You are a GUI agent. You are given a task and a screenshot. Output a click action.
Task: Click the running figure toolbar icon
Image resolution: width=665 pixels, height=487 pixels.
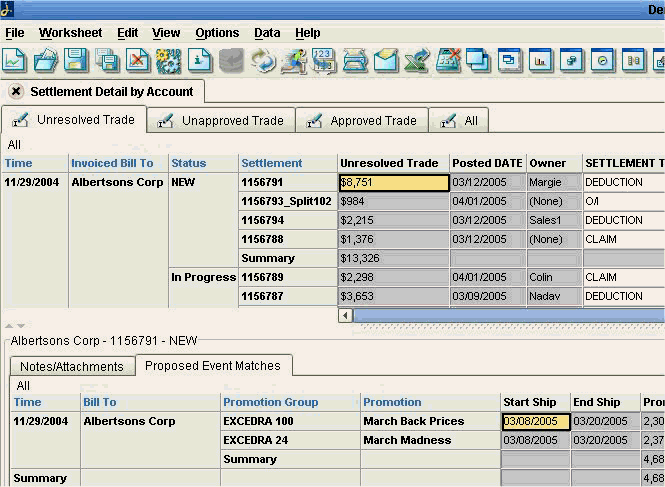293,60
